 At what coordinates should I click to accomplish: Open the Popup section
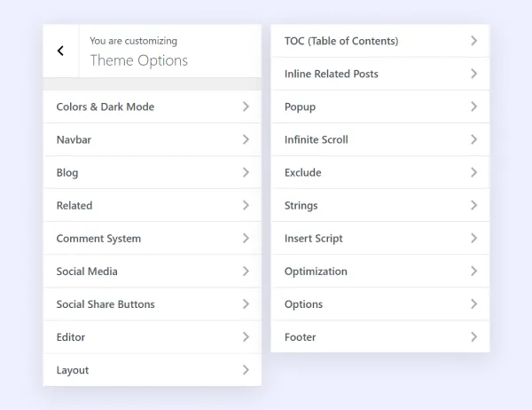tap(300, 106)
